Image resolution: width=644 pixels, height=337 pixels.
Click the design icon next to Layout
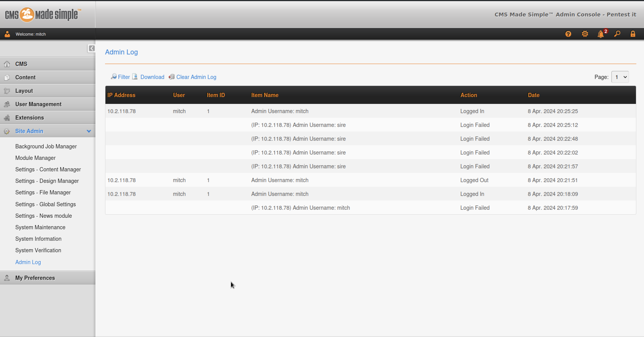7,91
